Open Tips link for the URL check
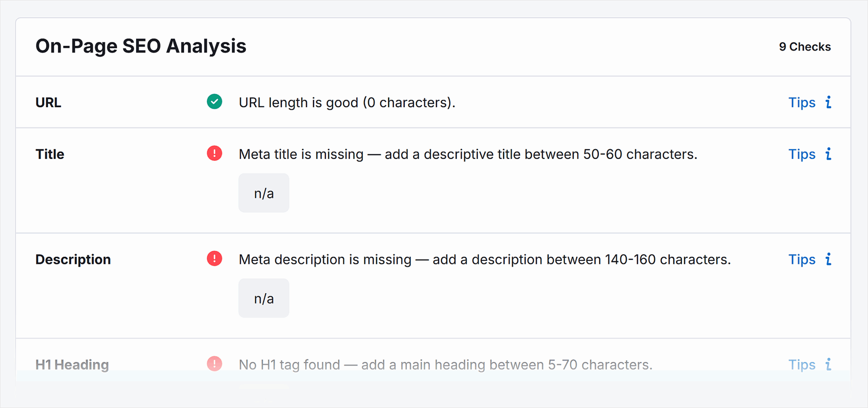Screen dimensions: 868x408 (x=801, y=103)
